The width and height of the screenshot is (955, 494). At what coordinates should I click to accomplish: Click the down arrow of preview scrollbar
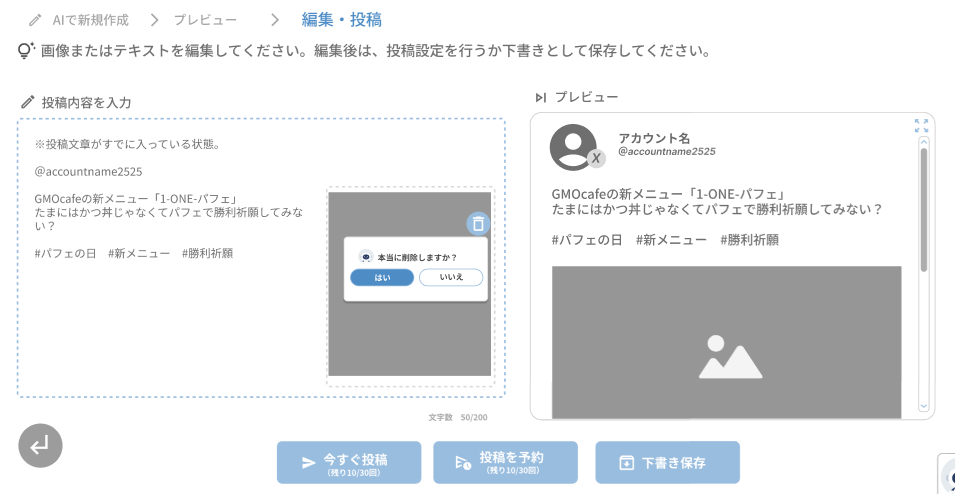point(923,407)
